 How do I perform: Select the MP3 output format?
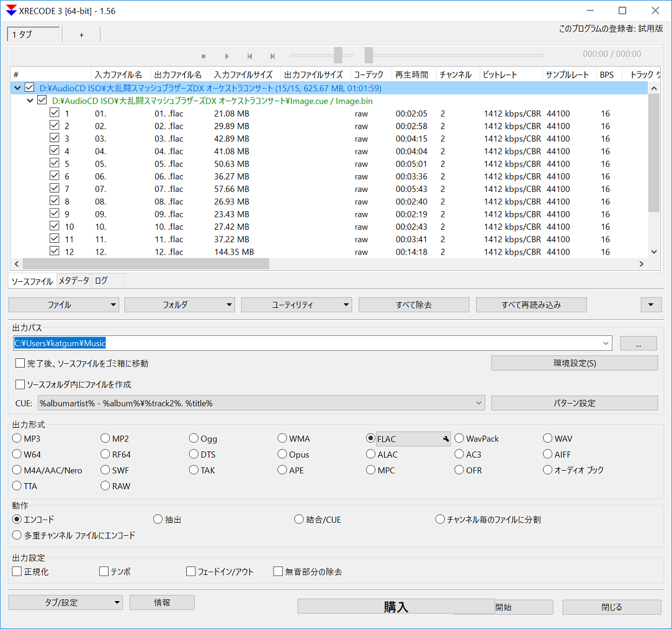[17, 439]
